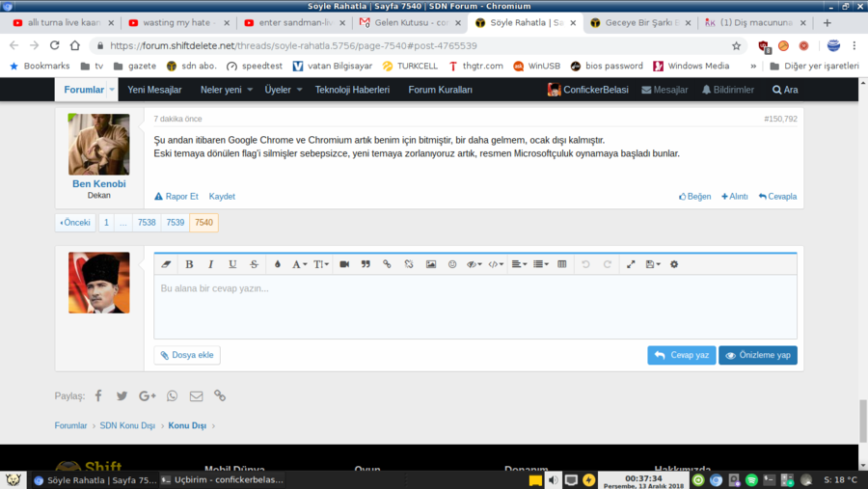Expand the Neler yeni dropdown arrow
Image resolution: width=868 pixels, height=489 pixels.
250,90
